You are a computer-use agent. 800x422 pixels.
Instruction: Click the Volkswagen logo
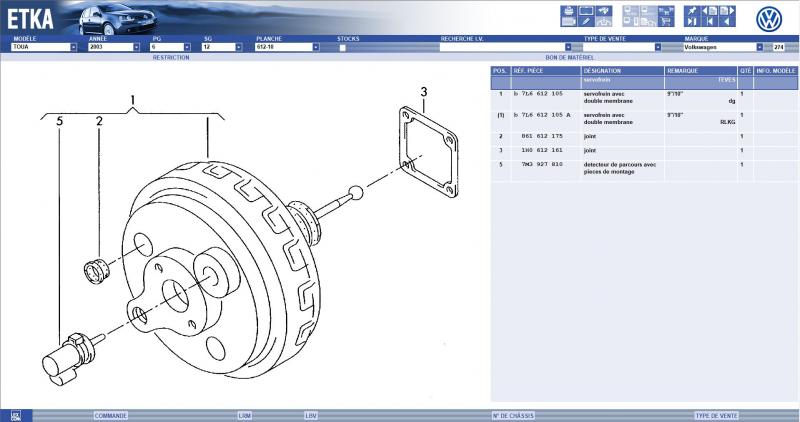click(768, 18)
